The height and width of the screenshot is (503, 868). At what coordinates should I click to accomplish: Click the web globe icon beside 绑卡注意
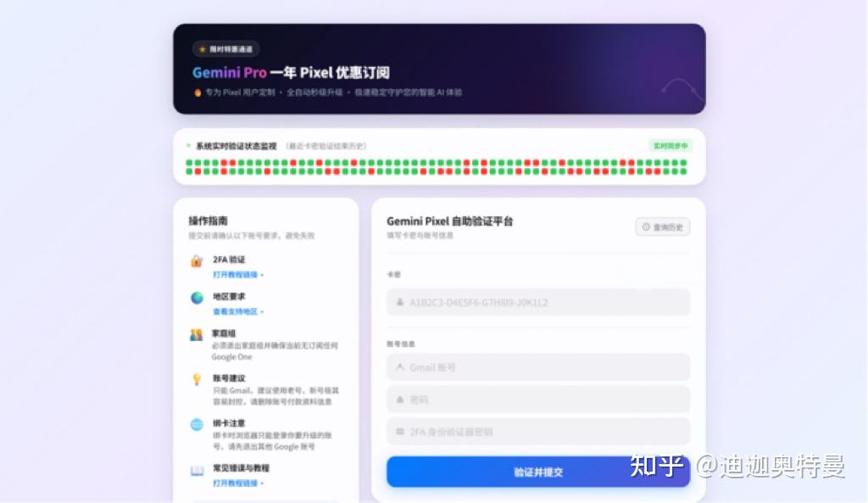click(x=197, y=425)
